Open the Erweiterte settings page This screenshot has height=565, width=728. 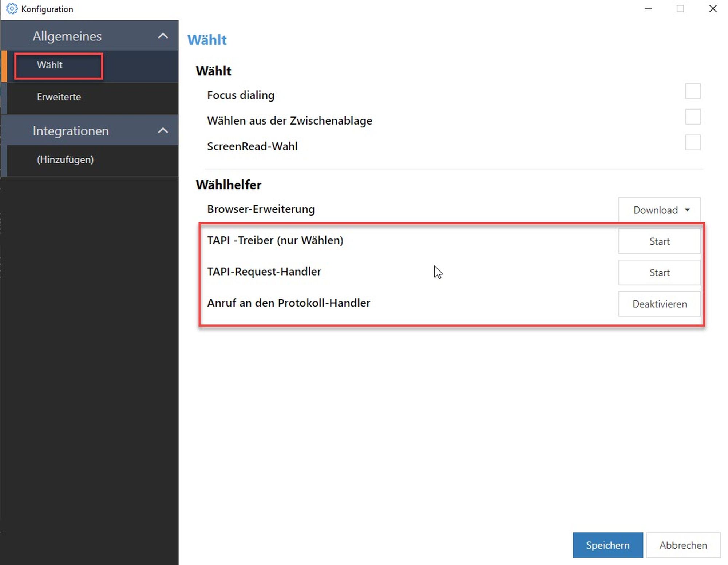[59, 97]
